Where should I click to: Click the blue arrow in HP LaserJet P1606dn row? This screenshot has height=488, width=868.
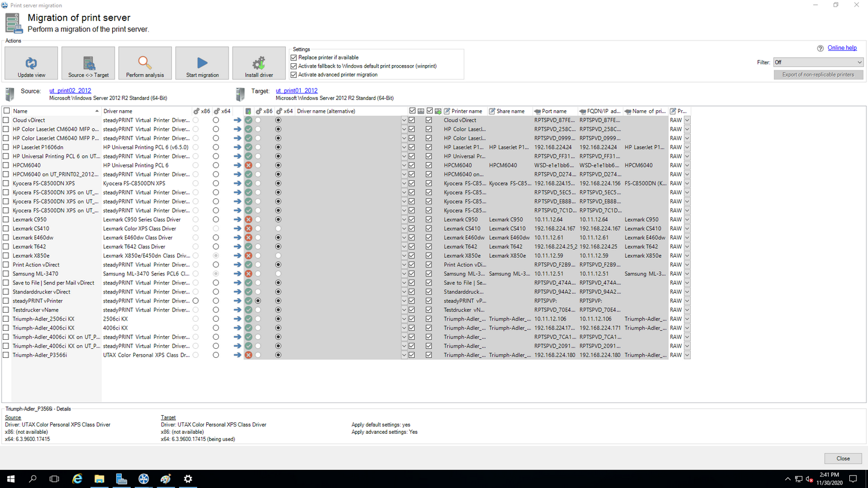[237, 147]
